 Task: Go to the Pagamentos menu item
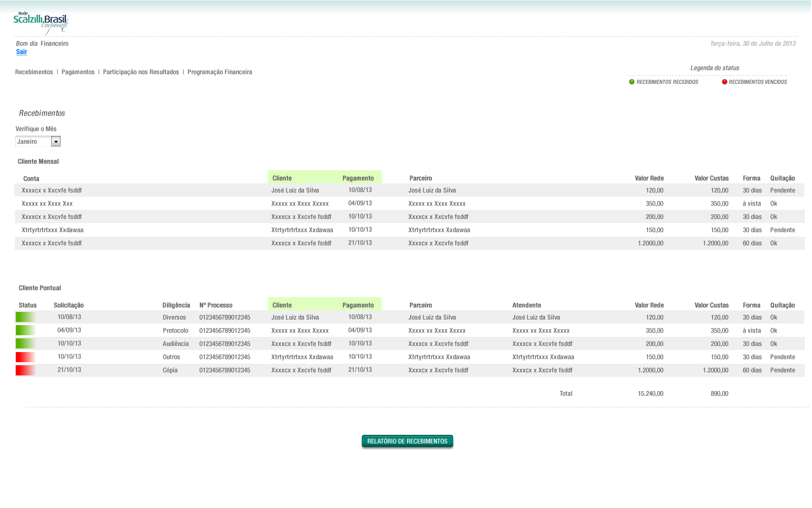pyautogui.click(x=78, y=72)
